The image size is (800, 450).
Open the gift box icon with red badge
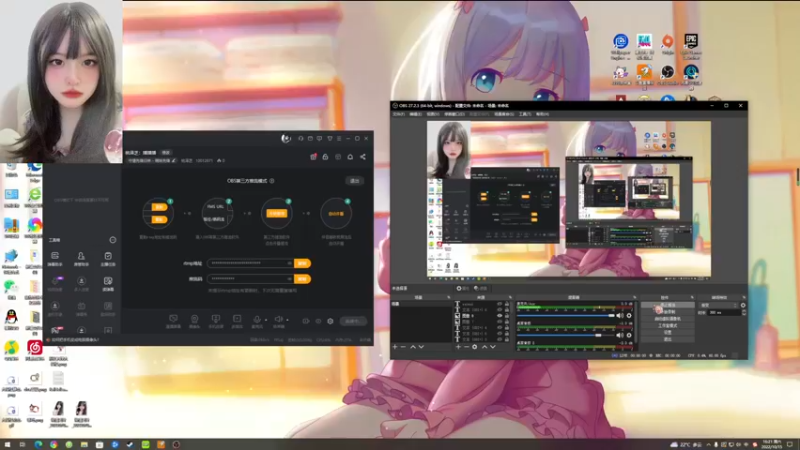[313, 157]
